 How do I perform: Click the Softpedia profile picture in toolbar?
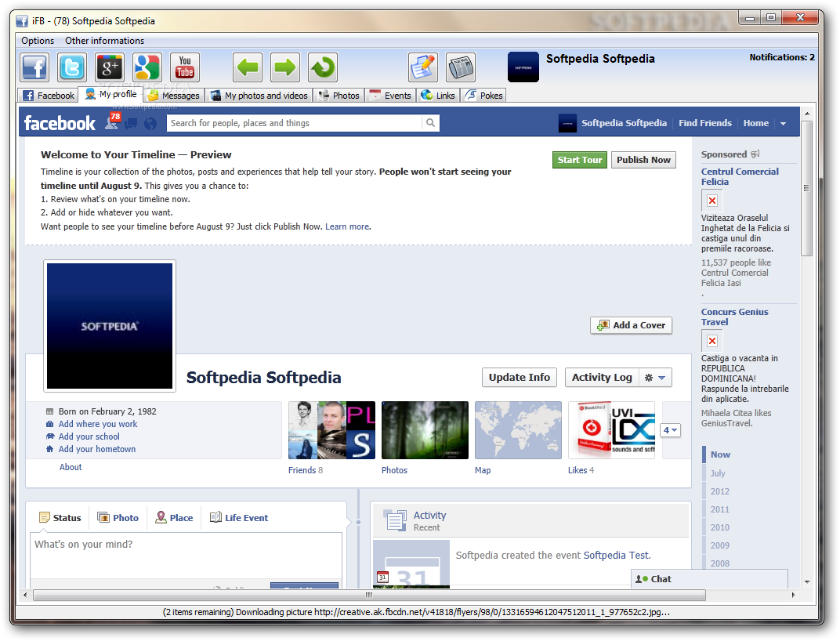click(x=523, y=67)
